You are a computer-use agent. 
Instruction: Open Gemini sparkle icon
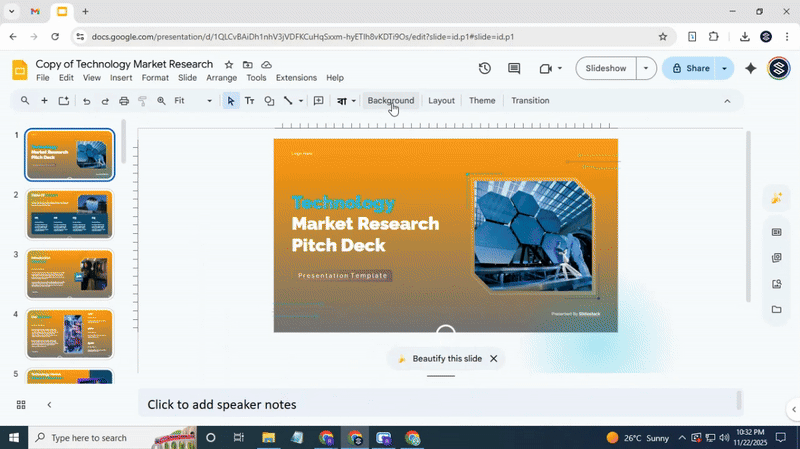point(751,68)
